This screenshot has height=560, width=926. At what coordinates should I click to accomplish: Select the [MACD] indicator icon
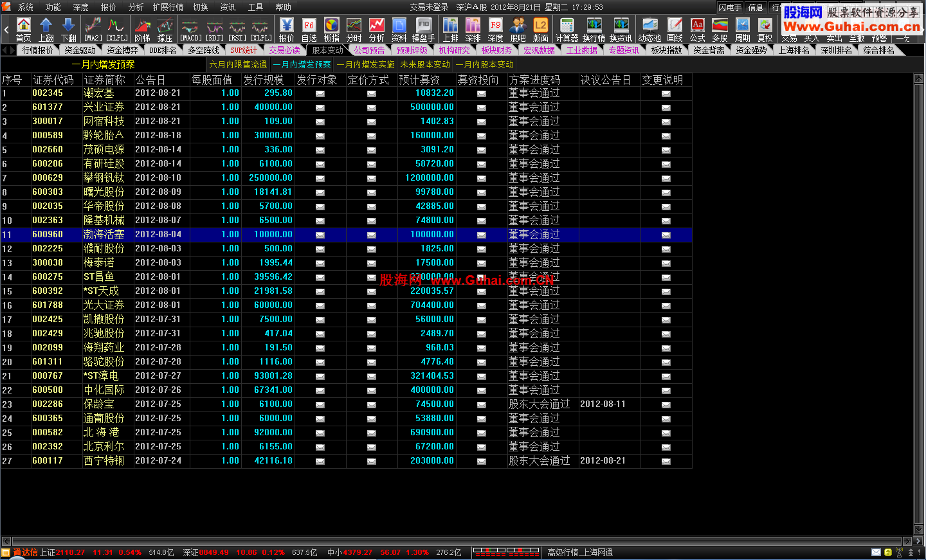(x=190, y=30)
